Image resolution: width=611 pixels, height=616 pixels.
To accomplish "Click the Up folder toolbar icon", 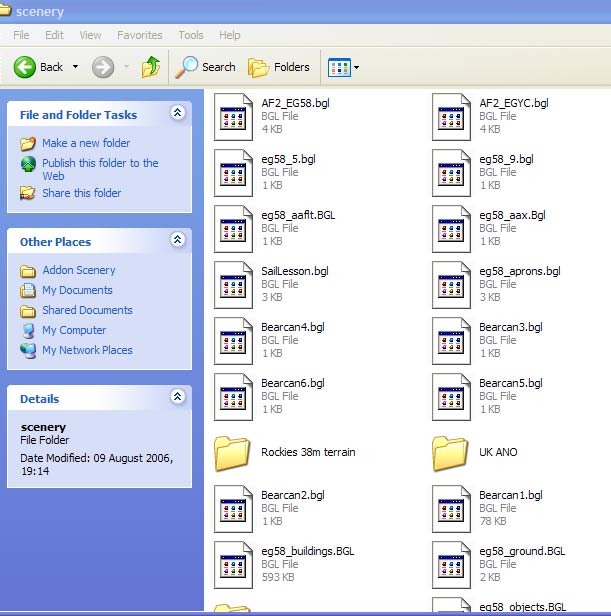I will coord(151,67).
